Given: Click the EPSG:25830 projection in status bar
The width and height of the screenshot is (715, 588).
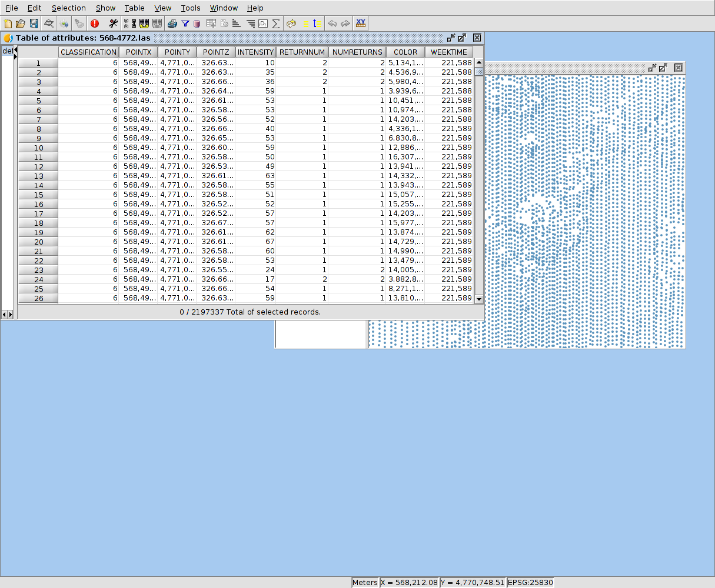Looking at the screenshot, I should (x=530, y=583).
